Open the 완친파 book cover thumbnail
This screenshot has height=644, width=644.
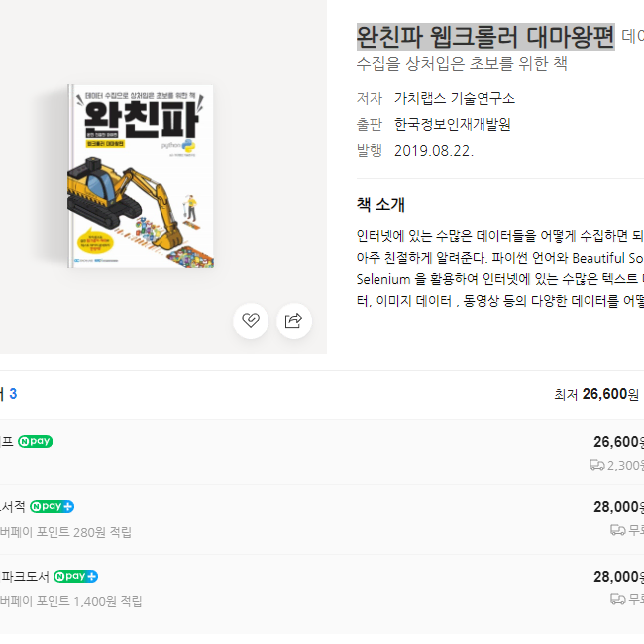tap(141, 176)
